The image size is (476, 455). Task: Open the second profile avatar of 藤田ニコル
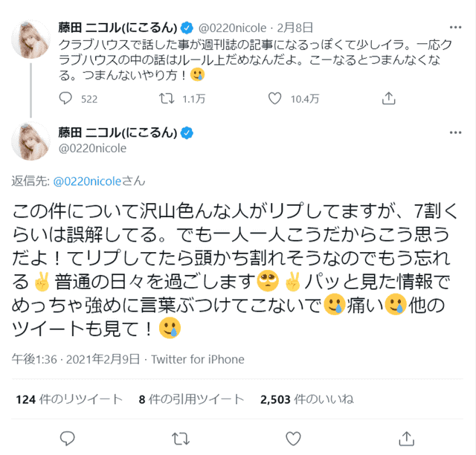(x=30, y=141)
